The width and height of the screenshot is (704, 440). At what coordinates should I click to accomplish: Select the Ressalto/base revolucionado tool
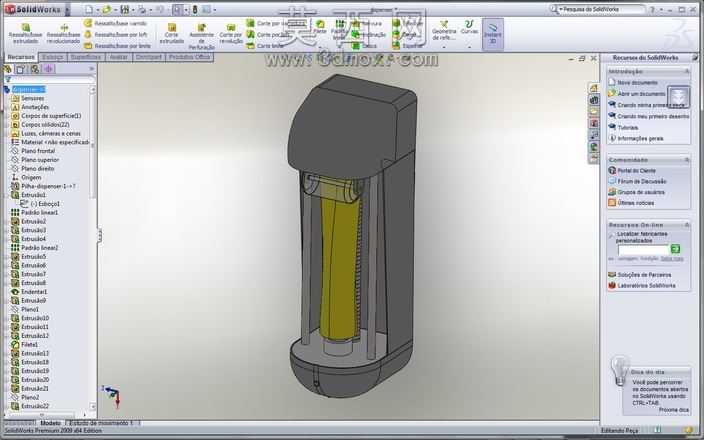pos(63,33)
